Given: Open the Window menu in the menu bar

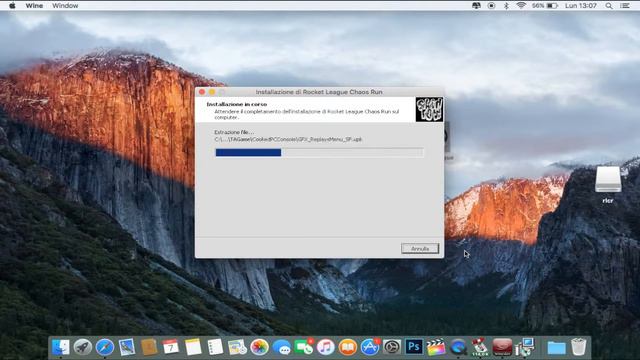Looking at the screenshot, I should tap(65, 6).
